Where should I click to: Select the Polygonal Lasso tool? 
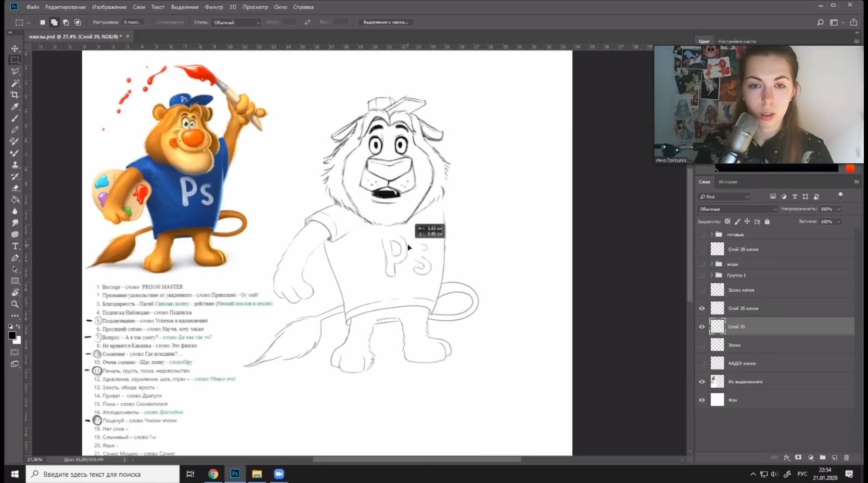[15, 71]
